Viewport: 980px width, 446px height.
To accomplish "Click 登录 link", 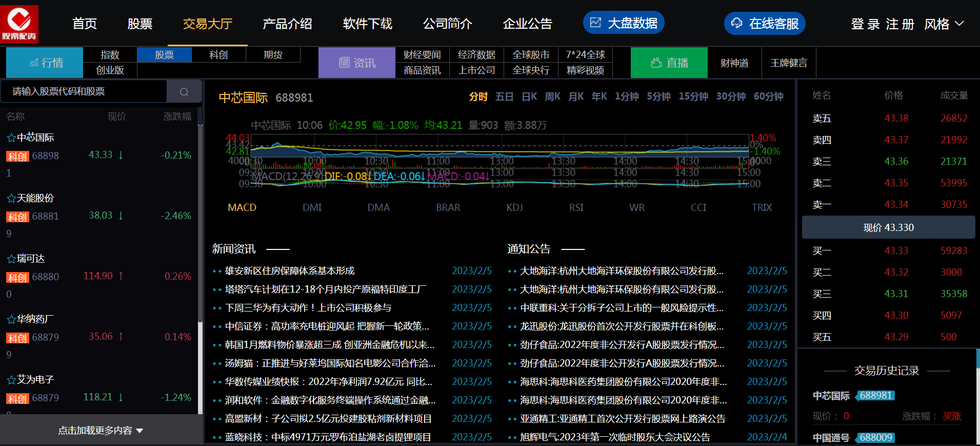I will pos(866,24).
